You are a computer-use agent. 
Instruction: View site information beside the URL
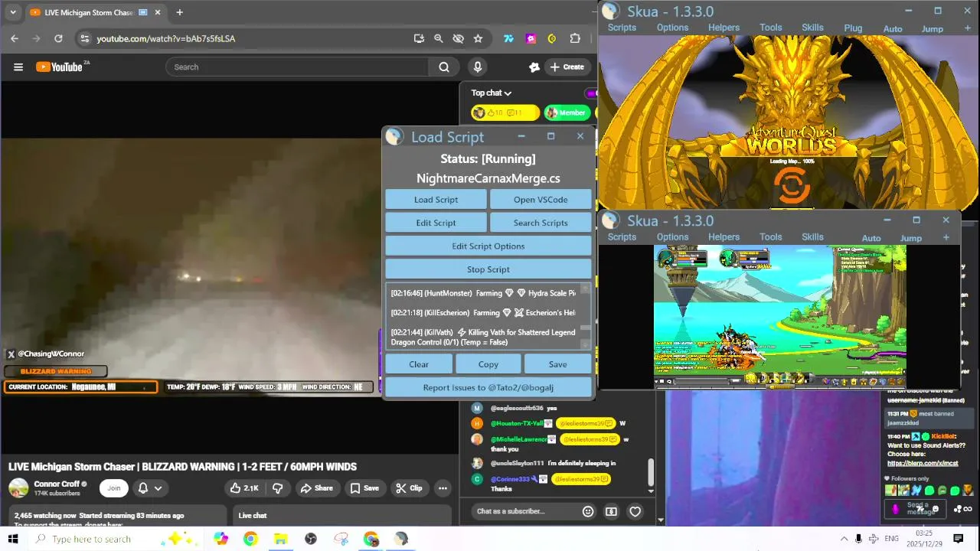pos(84,38)
